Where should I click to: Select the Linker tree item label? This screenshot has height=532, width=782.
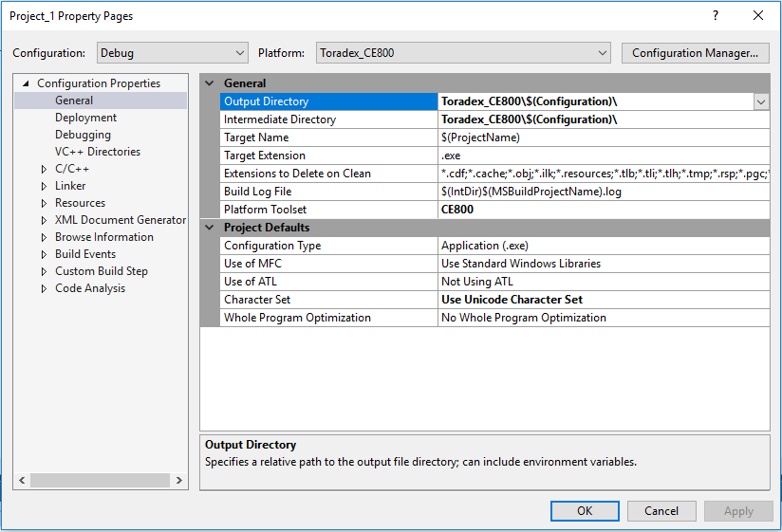pos(70,186)
